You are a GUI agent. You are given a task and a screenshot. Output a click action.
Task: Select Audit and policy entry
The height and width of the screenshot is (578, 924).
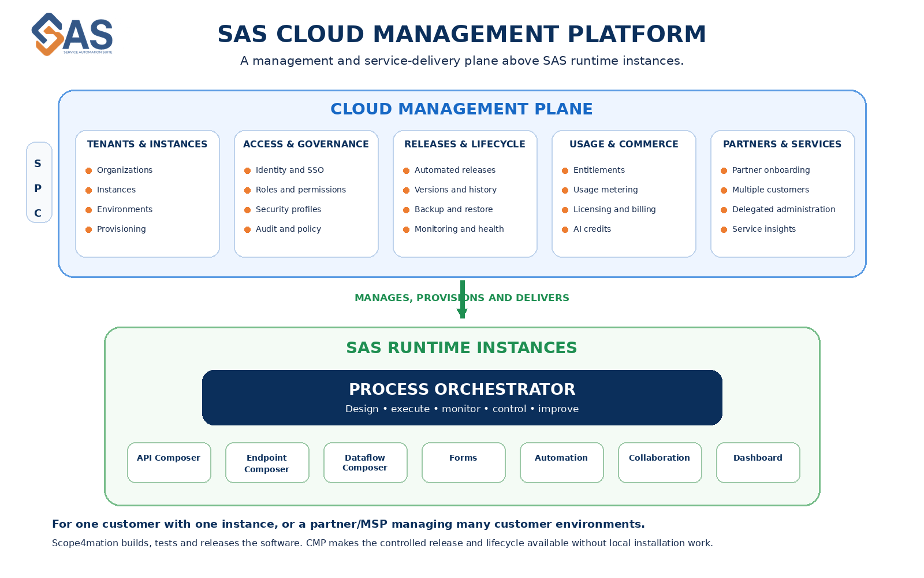click(283, 229)
